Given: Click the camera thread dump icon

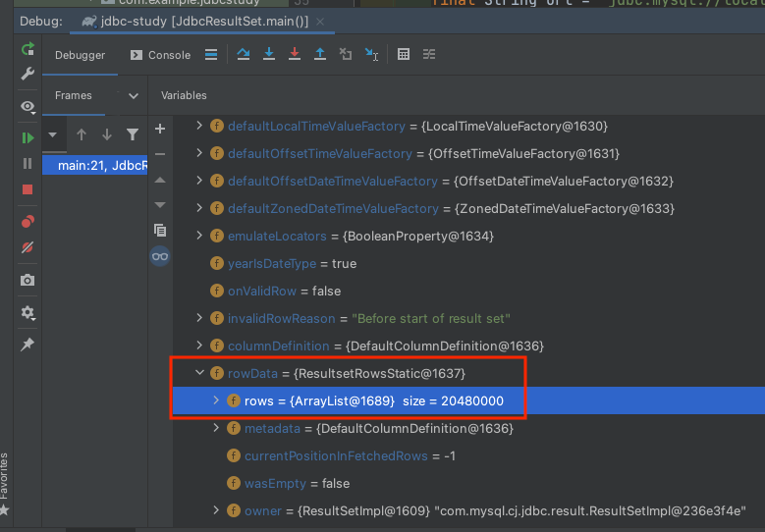Looking at the screenshot, I should tap(27, 280).
